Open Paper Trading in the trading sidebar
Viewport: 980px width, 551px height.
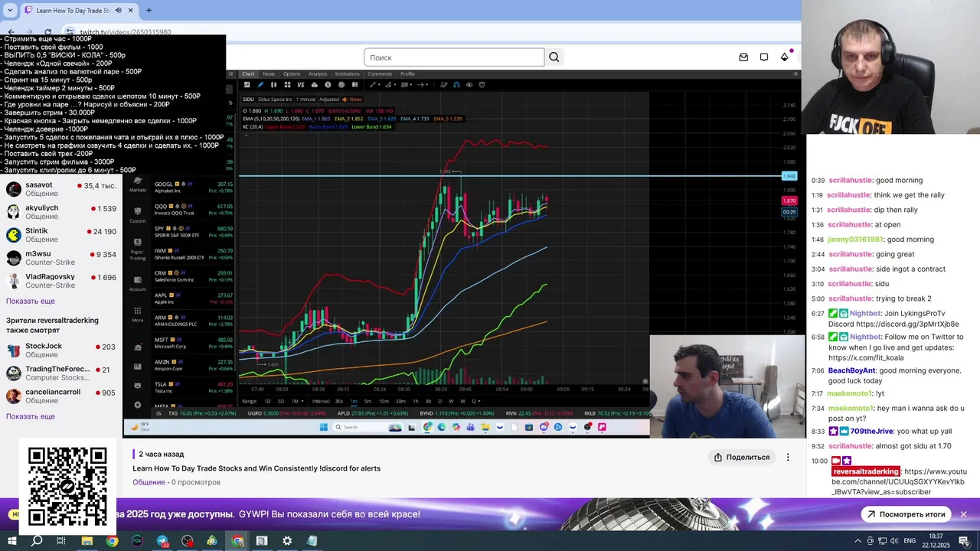pos(138,250)
